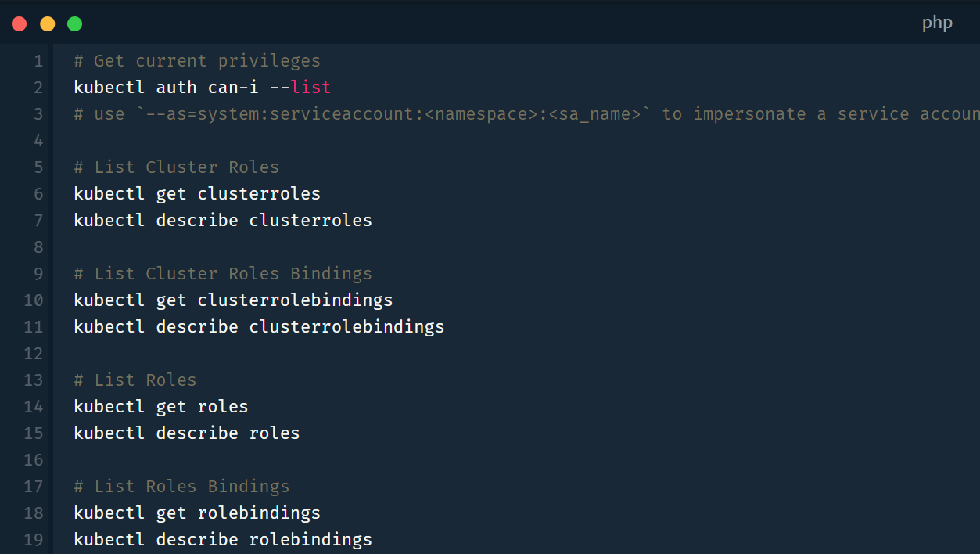Click the 'List Cluster Roles Bindings' comment
980x554 pixels.
tap(223, 274)
